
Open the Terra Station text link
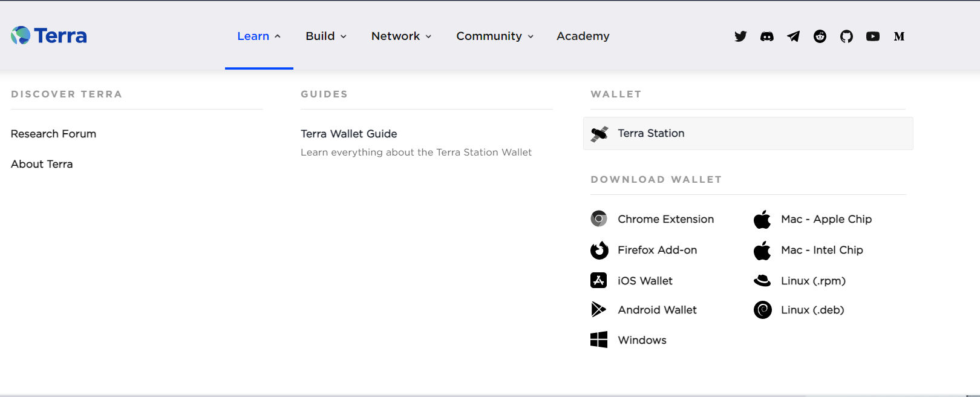(x=651, y=133)
